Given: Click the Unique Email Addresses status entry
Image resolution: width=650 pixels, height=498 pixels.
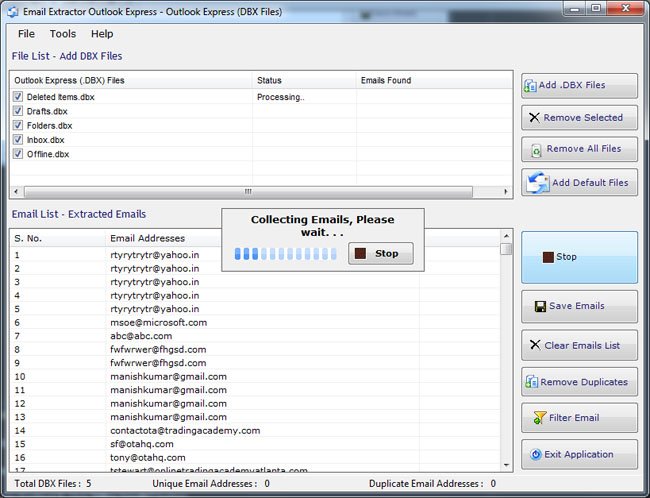Looking at the screenshot, I should pos(211,483).
